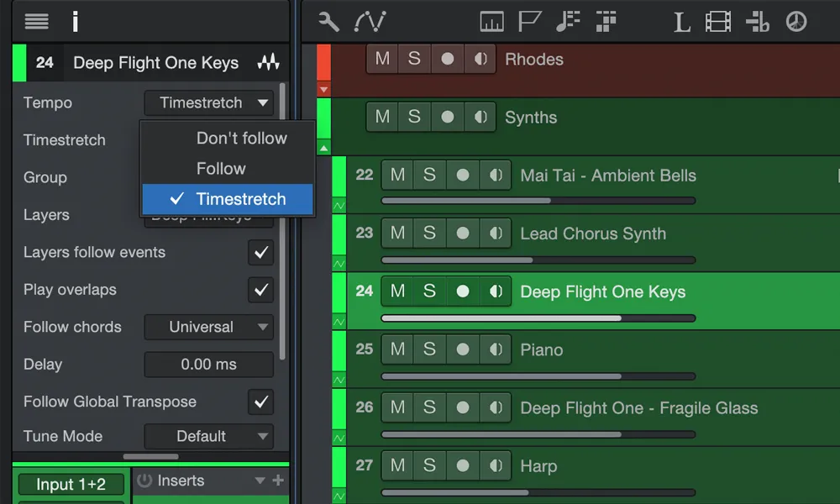This screenshot has height=504, width=840.
Task: Collapse the Synths folder track arrow
Action: (324, 148)
